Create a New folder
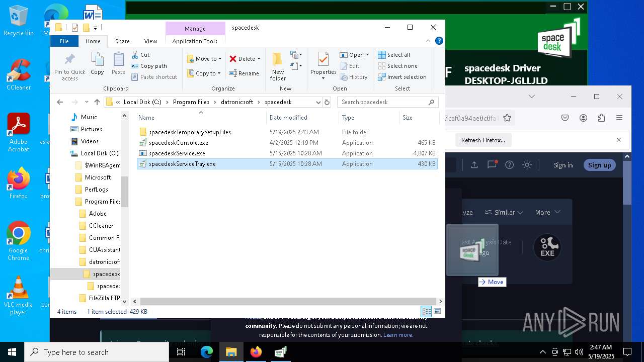 (278, 66)
